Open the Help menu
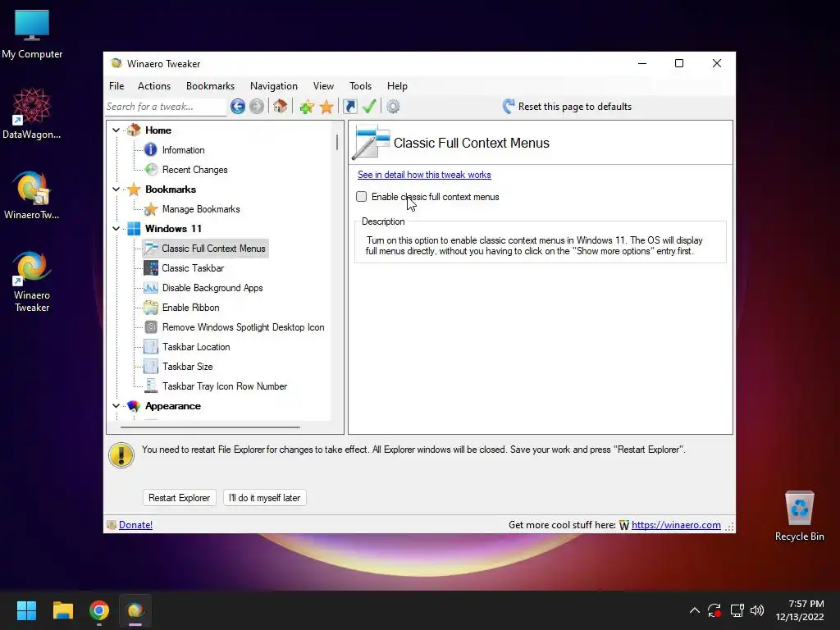Viewport: 840px width, 630px height. (x=397, y=85)
